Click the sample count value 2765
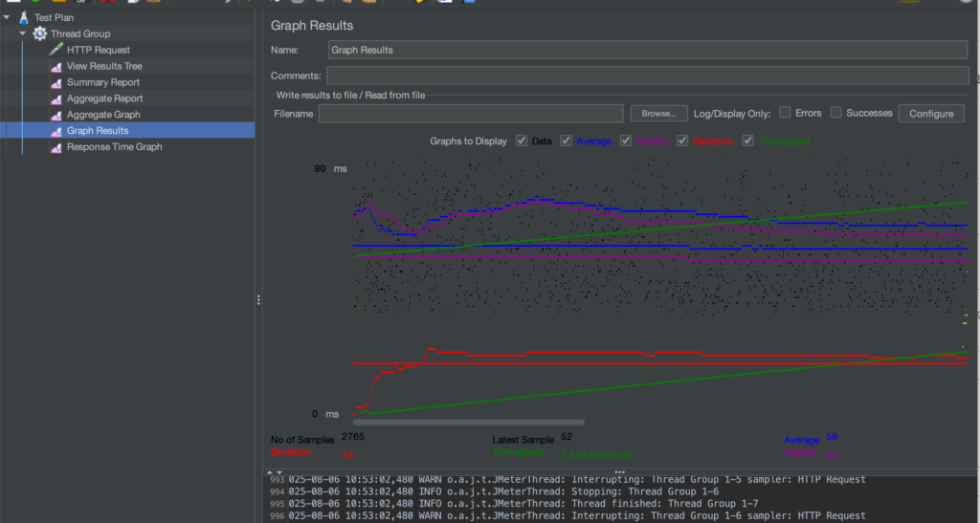Screen dimensions: 980x523 point(352,436)
